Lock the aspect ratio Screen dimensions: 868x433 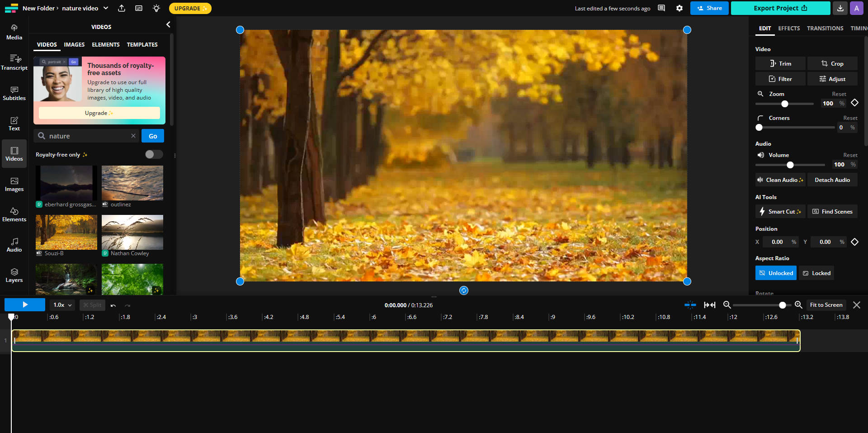pos(816,273)
